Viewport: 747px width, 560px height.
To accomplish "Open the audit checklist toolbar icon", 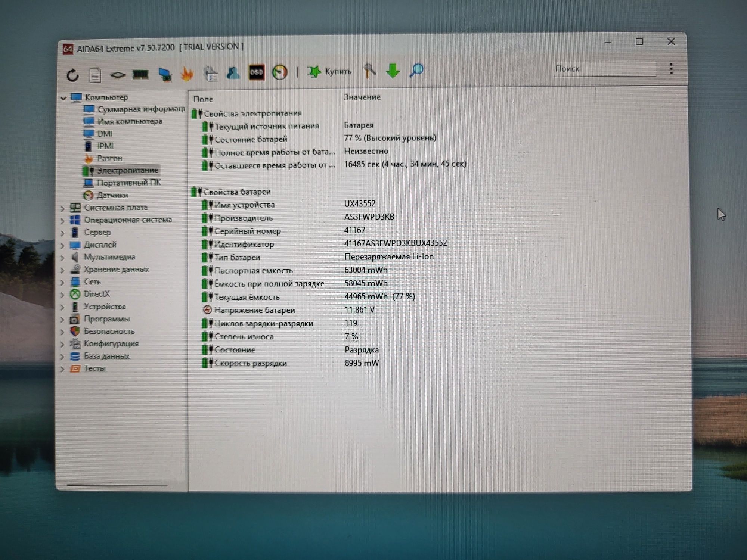I will click(x=211, y=73).
